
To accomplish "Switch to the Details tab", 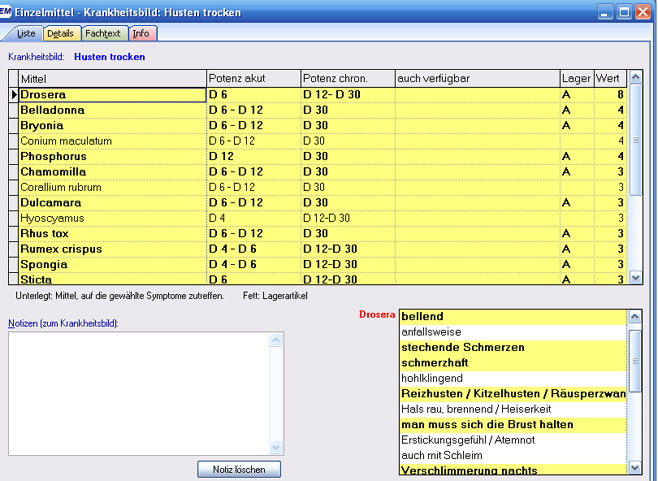I will point(60,34).
